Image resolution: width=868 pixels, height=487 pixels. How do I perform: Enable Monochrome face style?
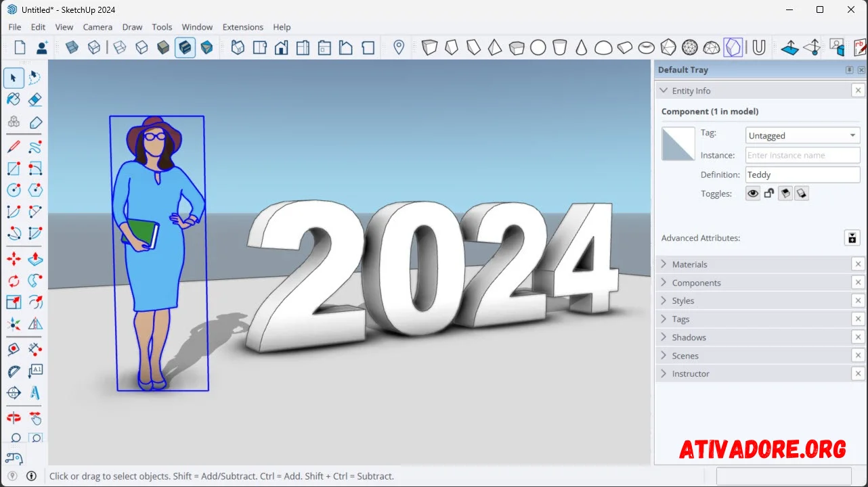[x=207, y=47]
